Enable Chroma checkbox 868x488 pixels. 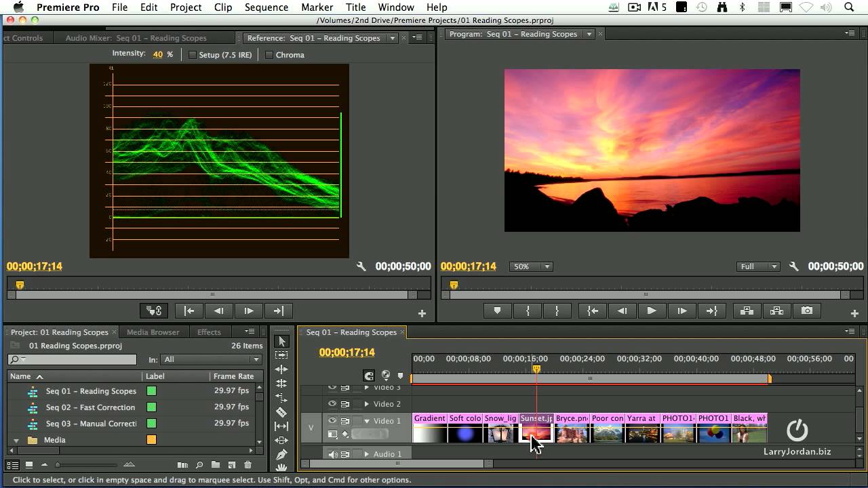[x=269, y=55]
